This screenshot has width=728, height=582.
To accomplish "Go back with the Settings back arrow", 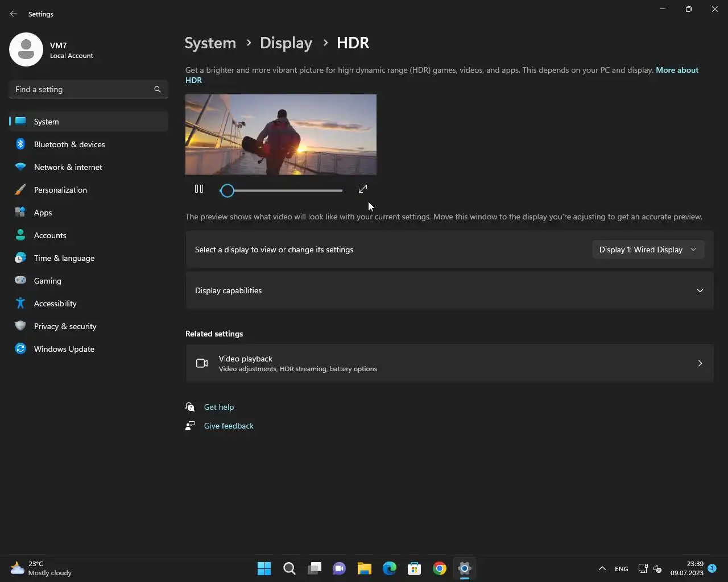I will 14,14.
